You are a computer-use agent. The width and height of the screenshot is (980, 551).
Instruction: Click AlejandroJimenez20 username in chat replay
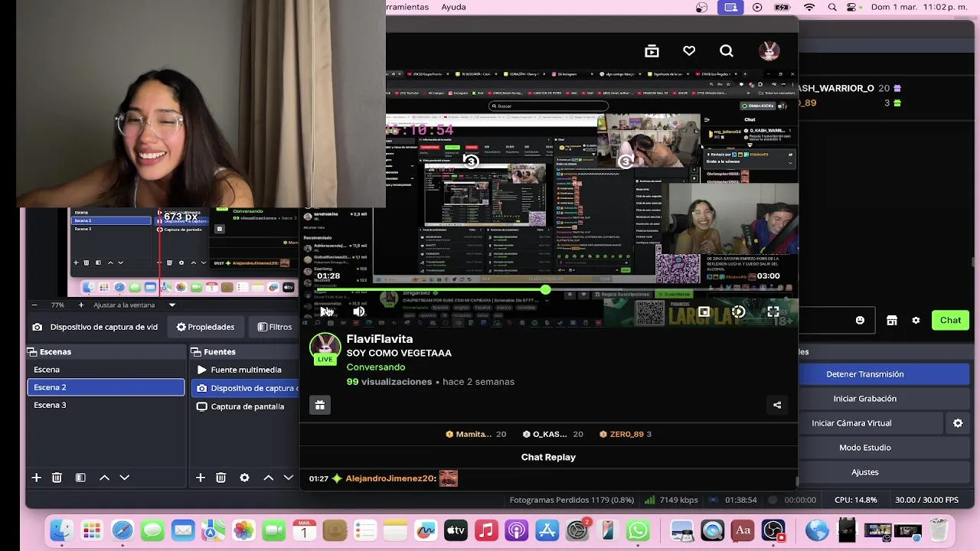tap(390, 478)
